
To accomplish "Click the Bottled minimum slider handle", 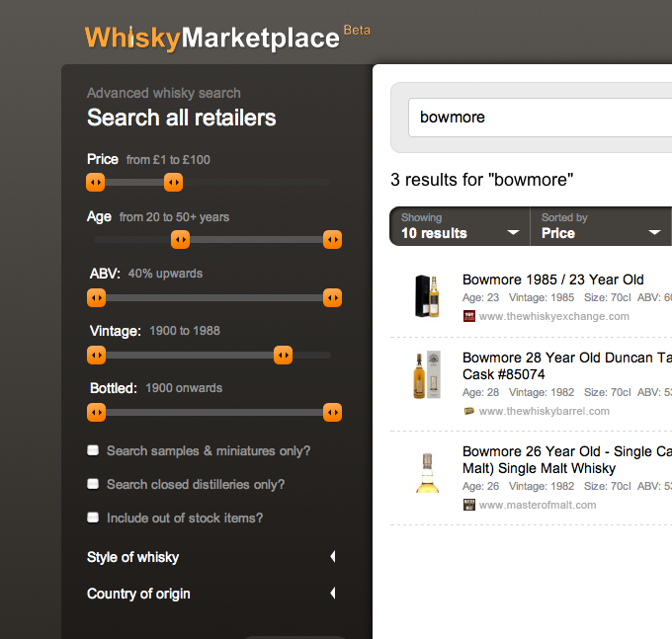I will pos(97,413).
